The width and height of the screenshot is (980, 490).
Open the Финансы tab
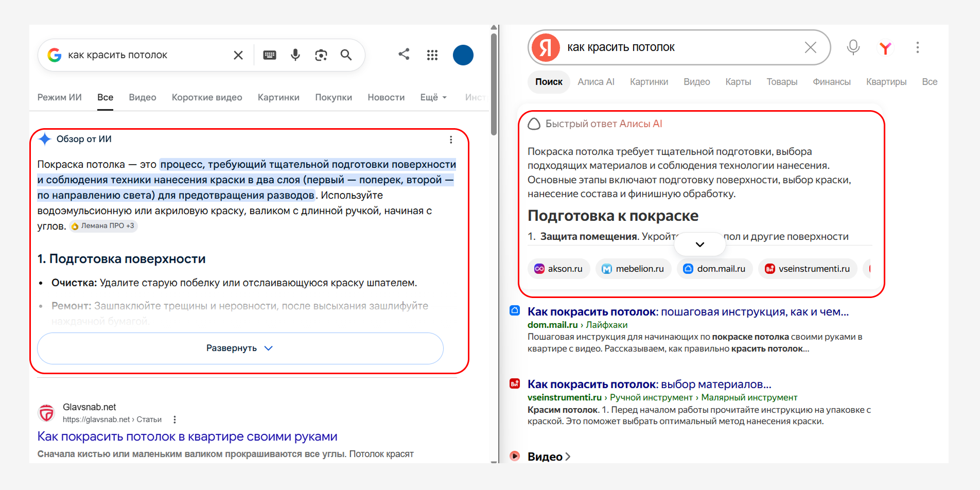click(x=832, y=82)
